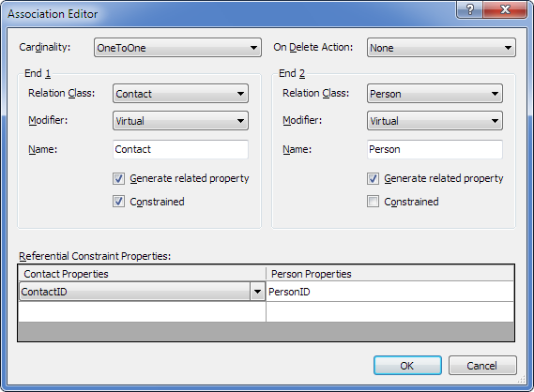
Task: Click the Cancel button
Action: 482,366
